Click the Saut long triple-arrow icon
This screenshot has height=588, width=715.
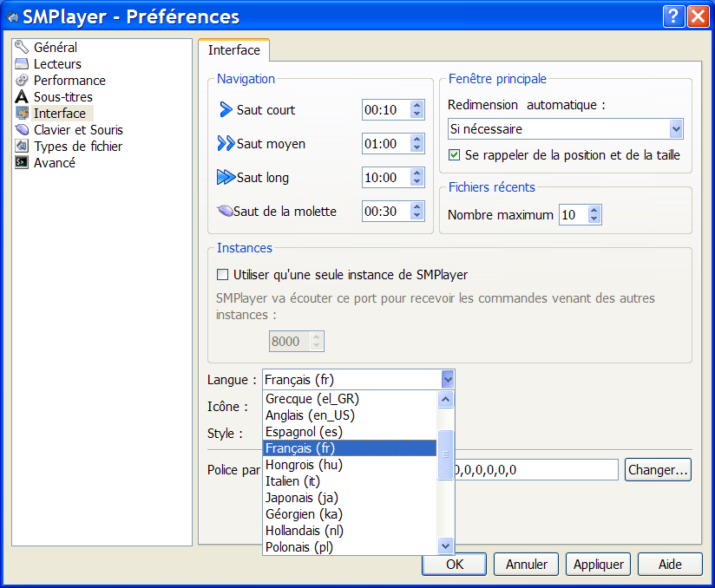[226, 177]
